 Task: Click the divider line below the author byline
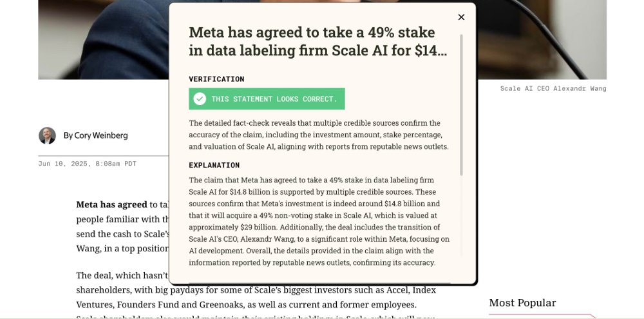click(x=103, y=156)
